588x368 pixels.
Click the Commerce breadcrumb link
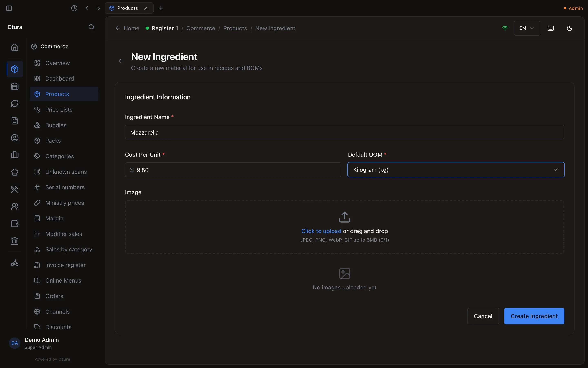coord(200,28)
